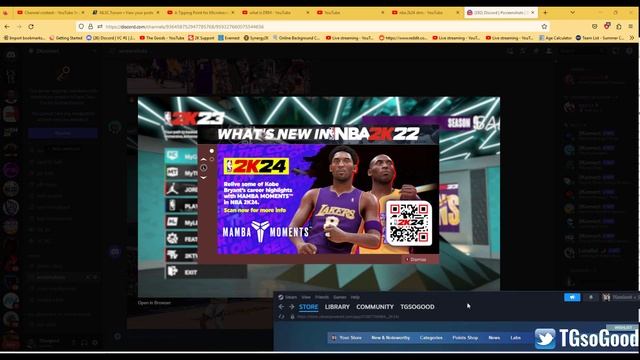Open the Extensions puzzle icon in the browser
640x360 pixels.
pos(619,27)
